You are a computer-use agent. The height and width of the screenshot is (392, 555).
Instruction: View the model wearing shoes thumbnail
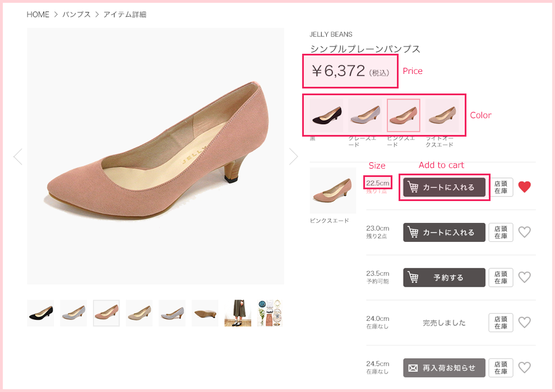coord(238,313)
